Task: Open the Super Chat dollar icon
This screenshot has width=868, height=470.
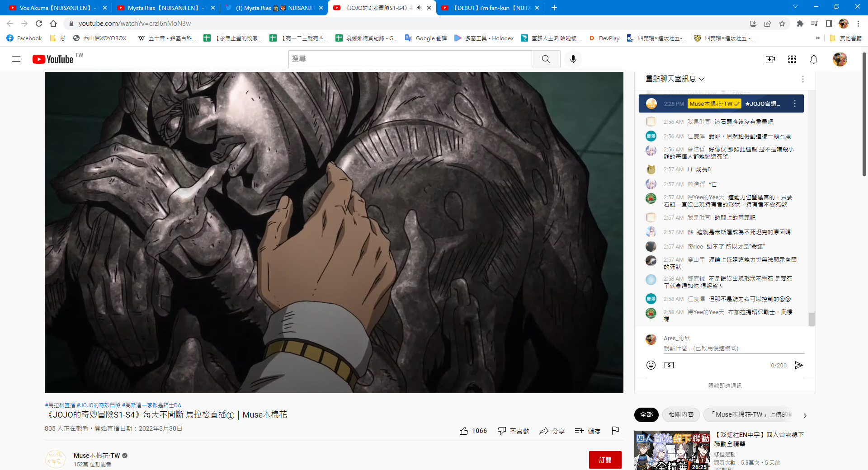Action: coord(669,365)
